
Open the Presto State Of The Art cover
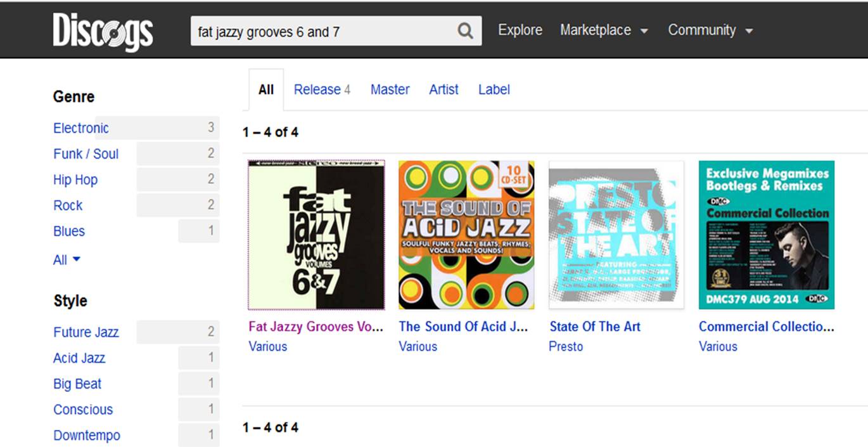616,235
